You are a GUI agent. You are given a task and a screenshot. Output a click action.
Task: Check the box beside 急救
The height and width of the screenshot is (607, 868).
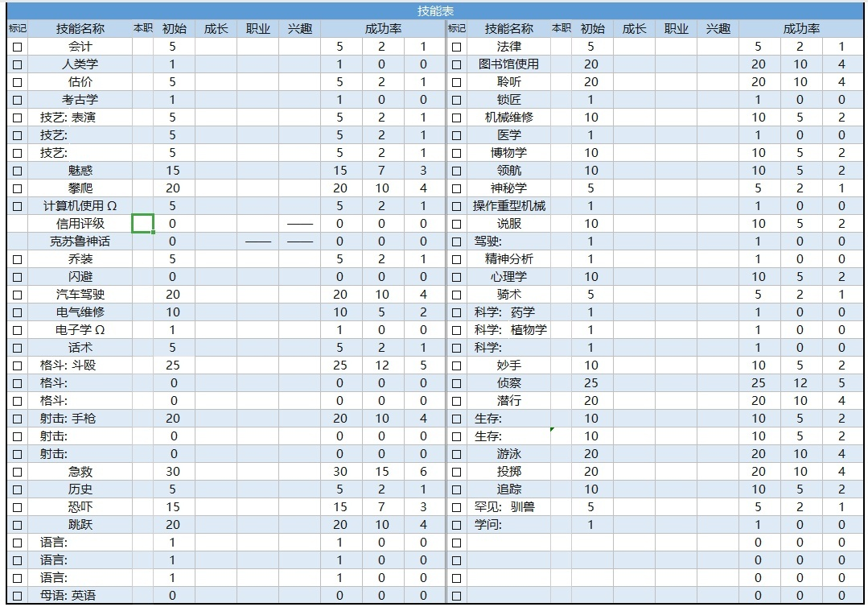coord(17,473)
